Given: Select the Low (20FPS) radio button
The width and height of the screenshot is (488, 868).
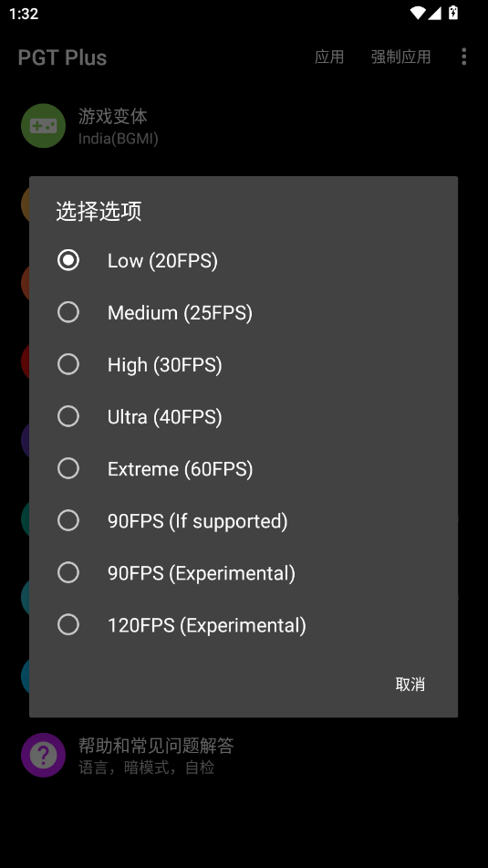Looking at the screenshot, I should click(244, 261).
